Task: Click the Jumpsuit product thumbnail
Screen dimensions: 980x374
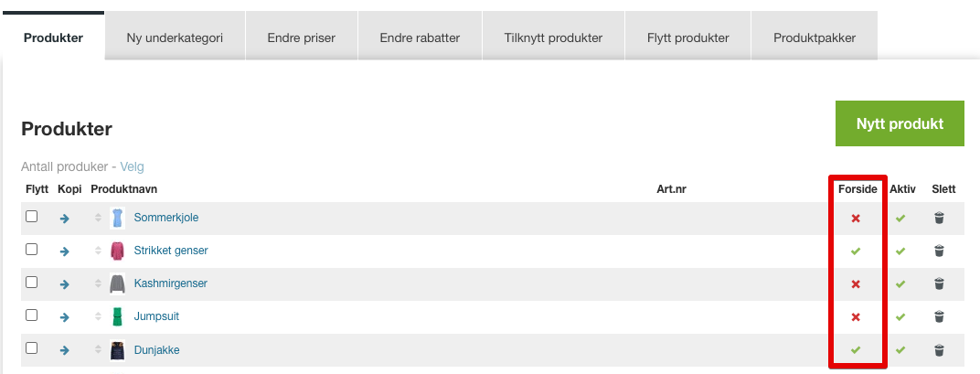Action: [117, 316]
